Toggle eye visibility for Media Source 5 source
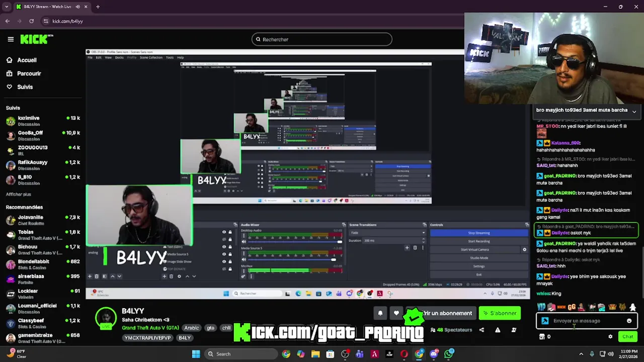644x362 pixels. click(224, 254)
